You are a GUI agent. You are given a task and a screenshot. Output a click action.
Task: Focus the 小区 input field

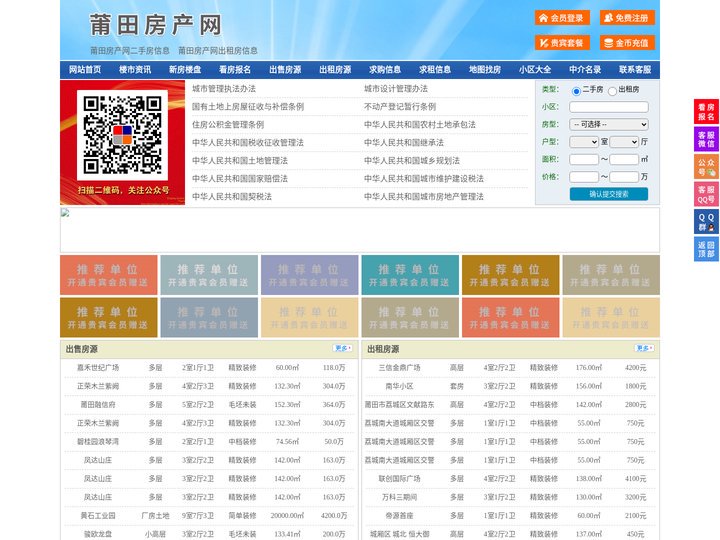coord(609,107)
